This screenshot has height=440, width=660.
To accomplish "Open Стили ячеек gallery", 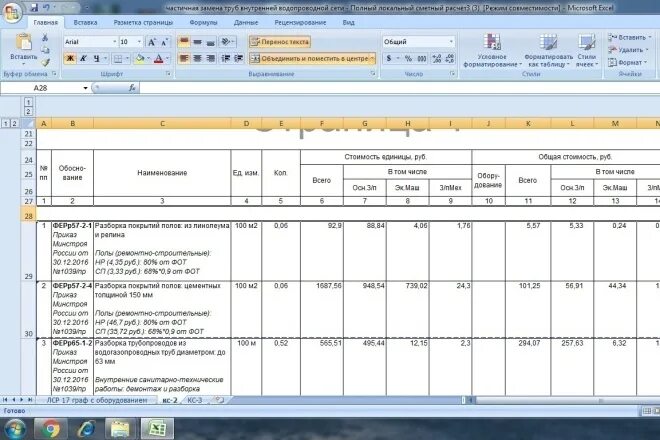I will pyautogui.click(x=587, y=51).
